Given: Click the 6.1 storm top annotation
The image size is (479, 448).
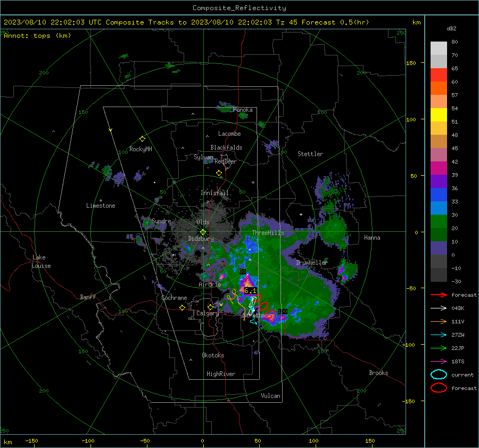Looking at the screenshot, I should [x=250, y=291].
